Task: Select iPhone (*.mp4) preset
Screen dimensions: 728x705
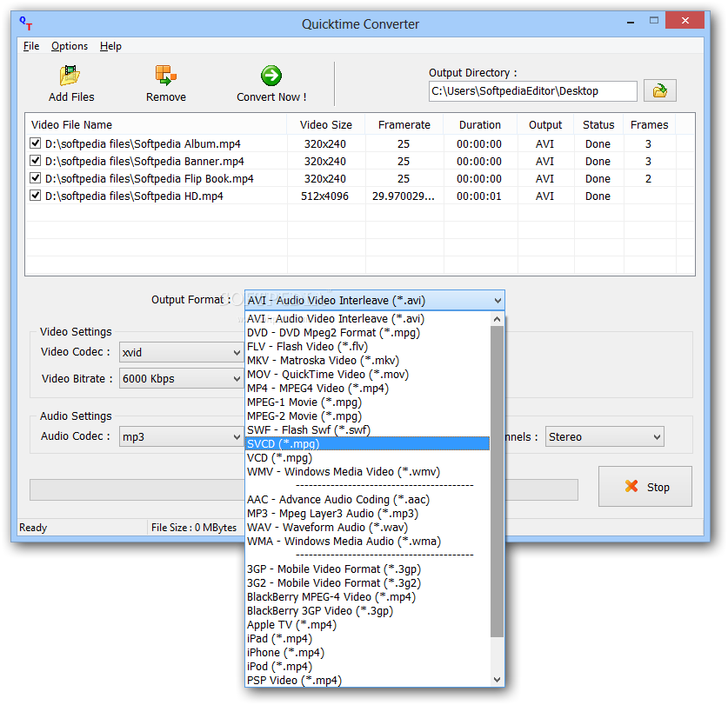Action: pyautogui.click(x=368, y=653)
